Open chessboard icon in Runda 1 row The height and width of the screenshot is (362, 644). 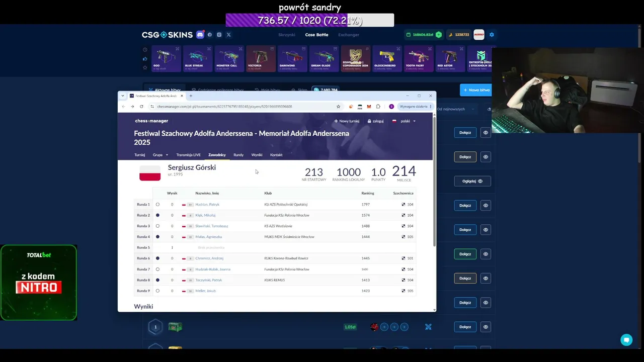(404, 205)
